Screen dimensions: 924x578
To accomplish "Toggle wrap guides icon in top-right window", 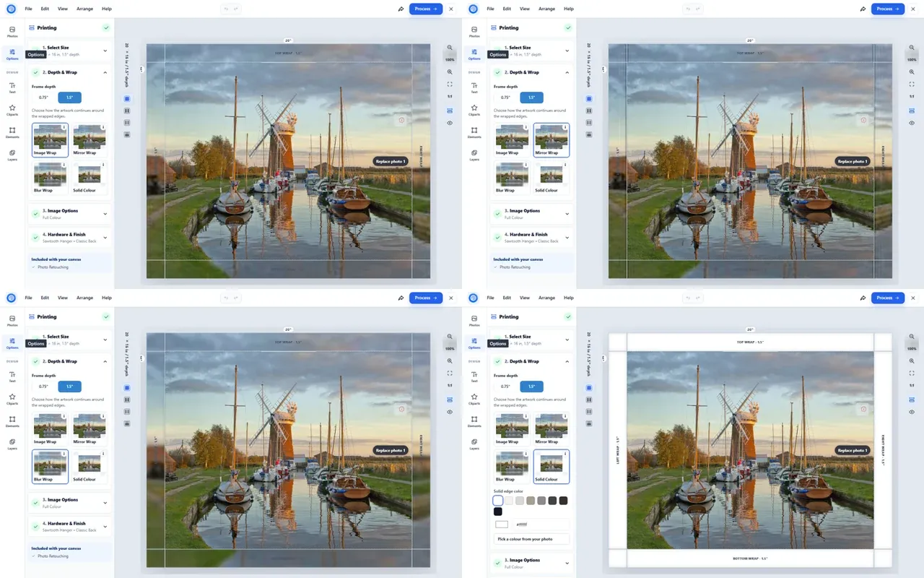I will pos(912,111).
